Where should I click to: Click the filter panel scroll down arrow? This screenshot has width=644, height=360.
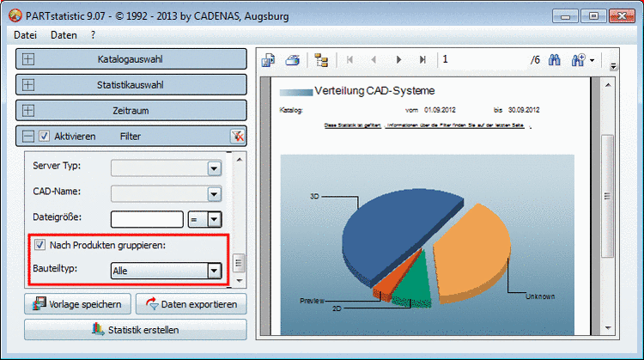point(240,281)
